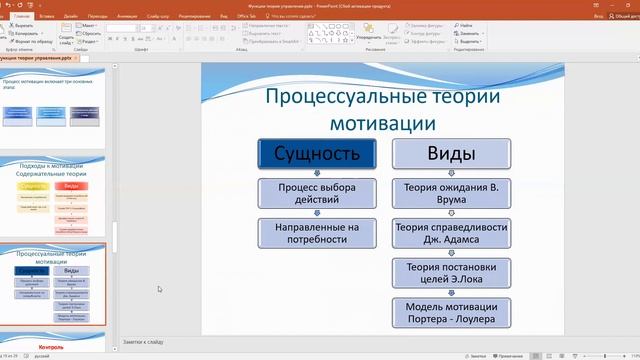Click the Redo icon in quick access toolbar
Image resolution: width=640 pixels, height=360 pixels.
point(20,5)
